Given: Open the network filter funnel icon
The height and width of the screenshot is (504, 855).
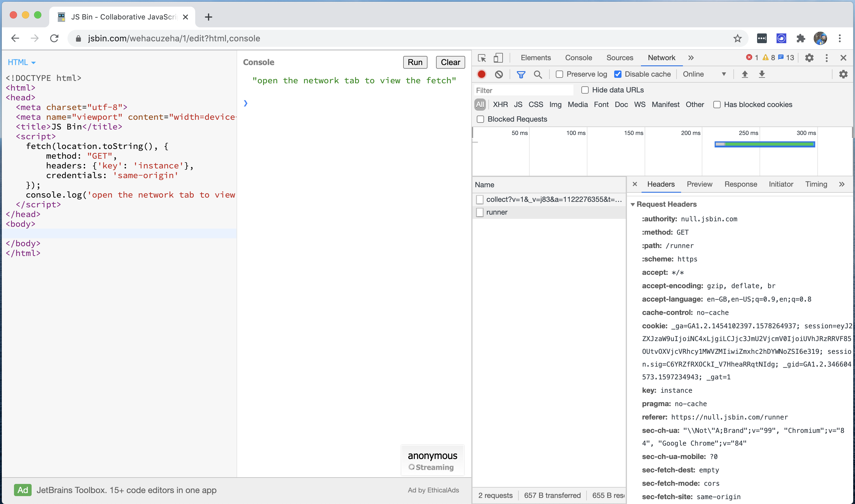Looking at the screenshot, I should (x=521, y=74).
